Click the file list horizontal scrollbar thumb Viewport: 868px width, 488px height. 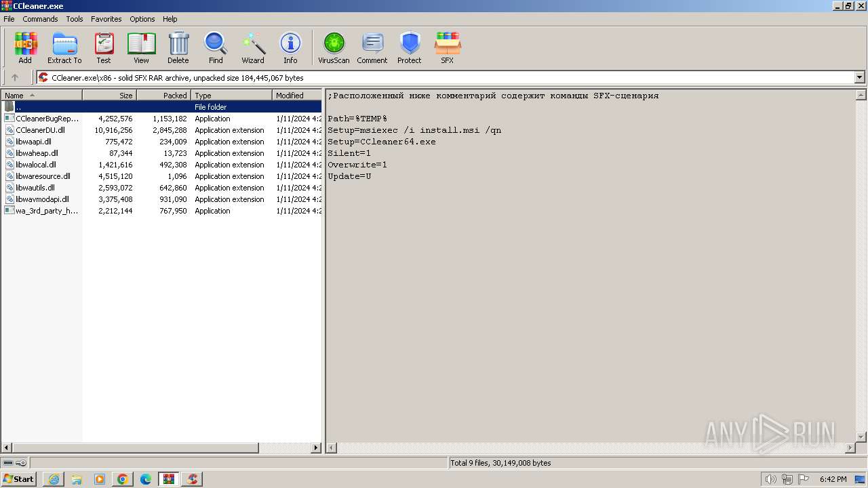point(135,448)
